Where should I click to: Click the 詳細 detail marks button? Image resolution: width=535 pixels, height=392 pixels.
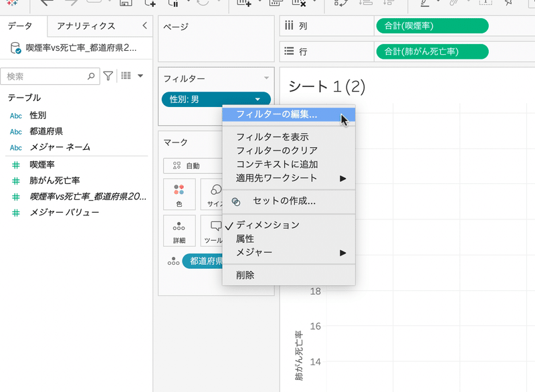click(179, 231)
